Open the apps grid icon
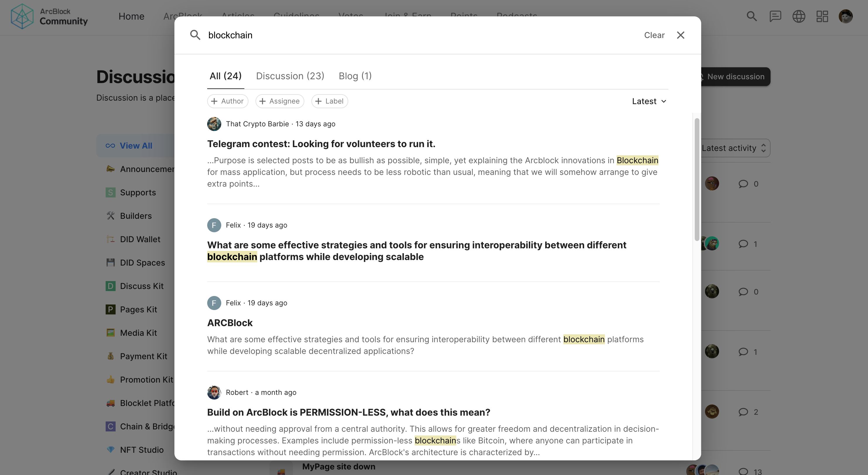Image resolution: width=868 pixels, height=475 pixels. (822, 16)
